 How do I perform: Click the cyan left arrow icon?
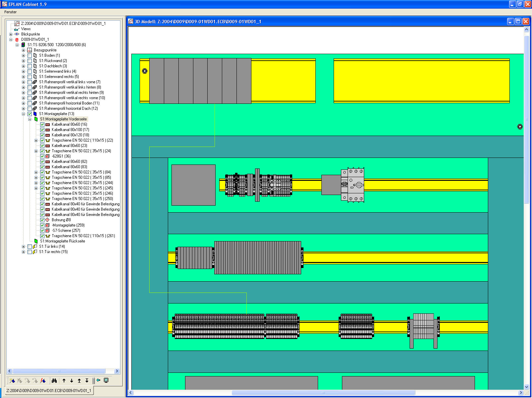pyautogui.click(x=99, y=380)
